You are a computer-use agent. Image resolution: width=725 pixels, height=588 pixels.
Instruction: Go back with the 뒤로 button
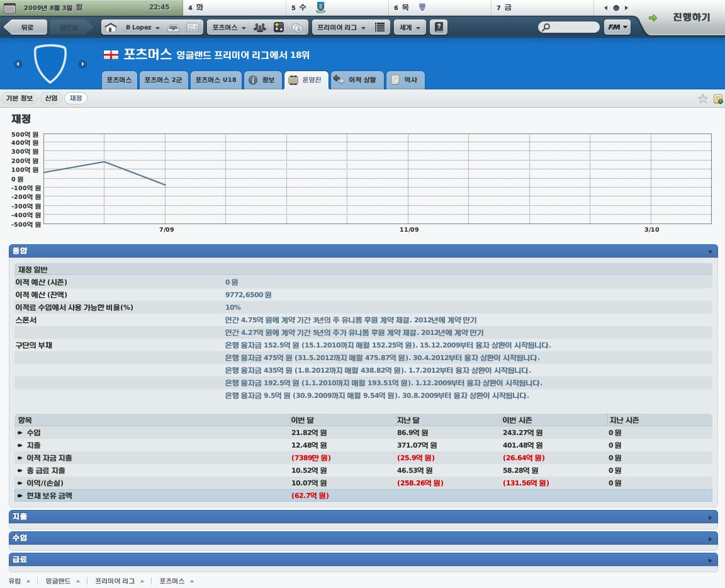[x=26, y=27]
